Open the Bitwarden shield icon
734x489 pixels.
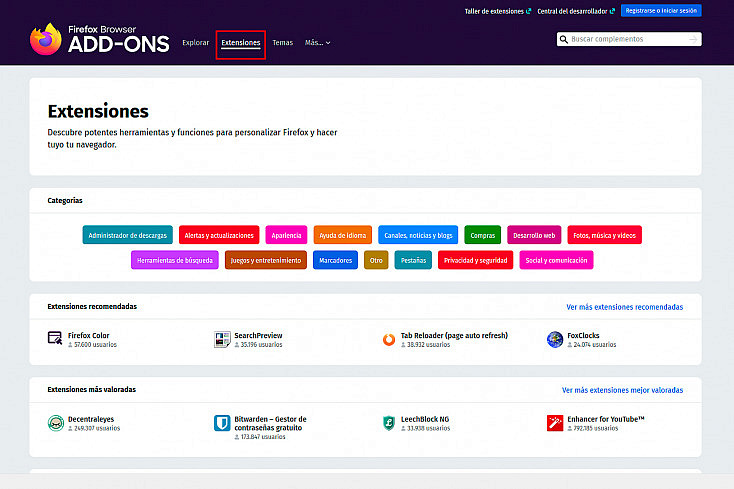coord(222,423)
